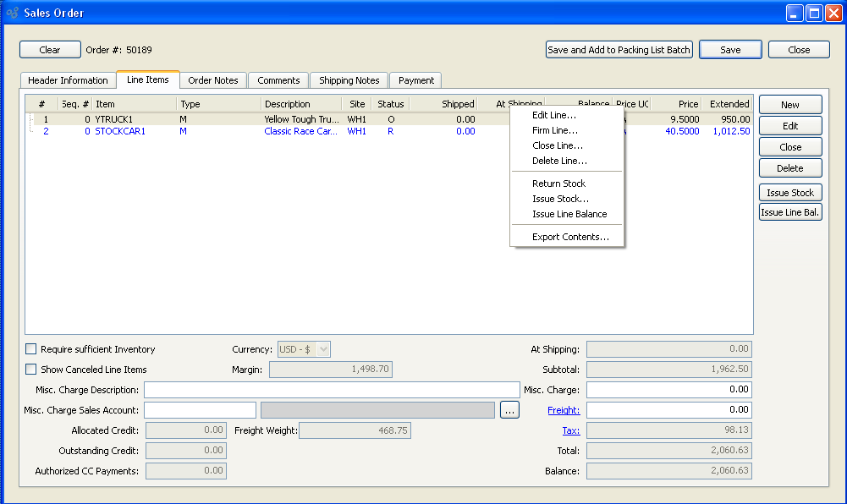Choose Edit Line from context menu
This screenshot has width=847, height=504.
coord(554,115)
